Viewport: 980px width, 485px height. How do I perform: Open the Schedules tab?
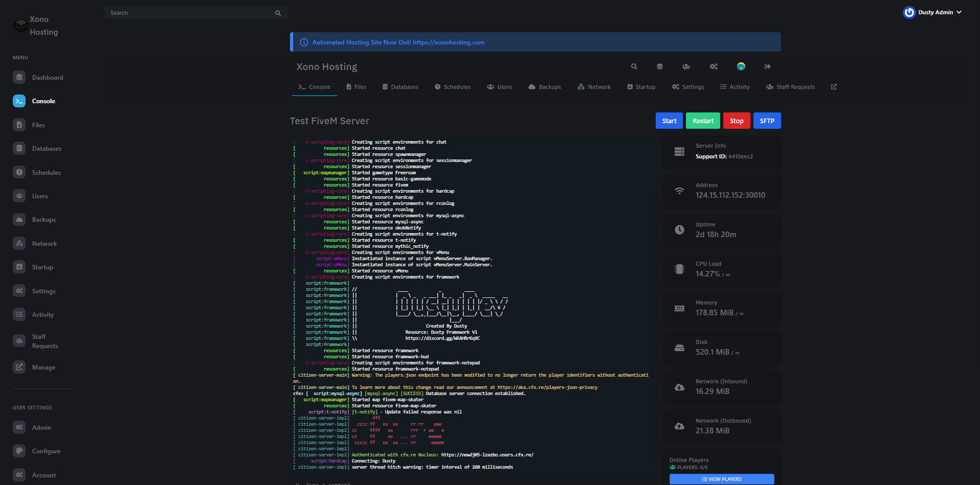point(452,87)
